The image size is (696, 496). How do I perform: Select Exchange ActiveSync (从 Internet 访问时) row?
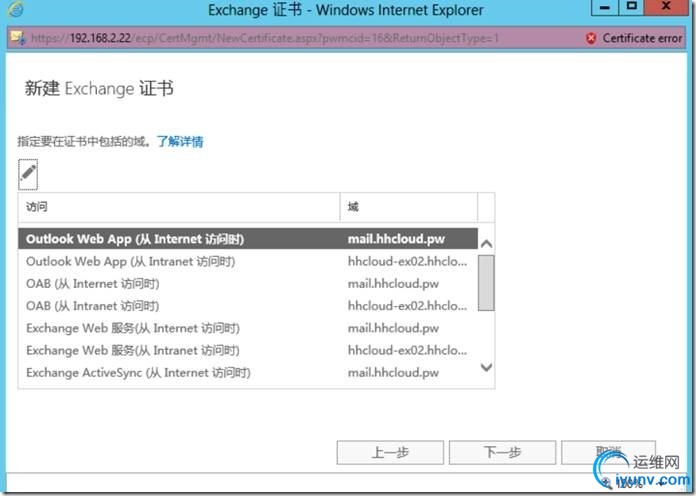tap(248, 373)
